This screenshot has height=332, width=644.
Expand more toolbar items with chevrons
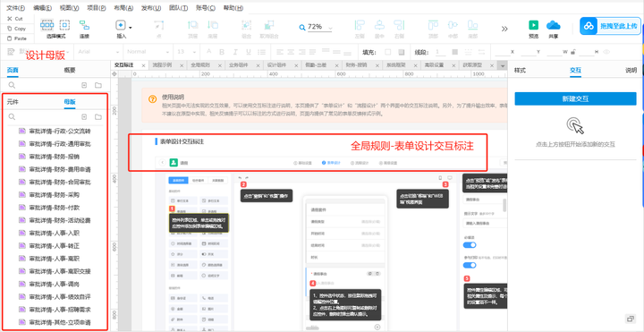click(504, 29)
